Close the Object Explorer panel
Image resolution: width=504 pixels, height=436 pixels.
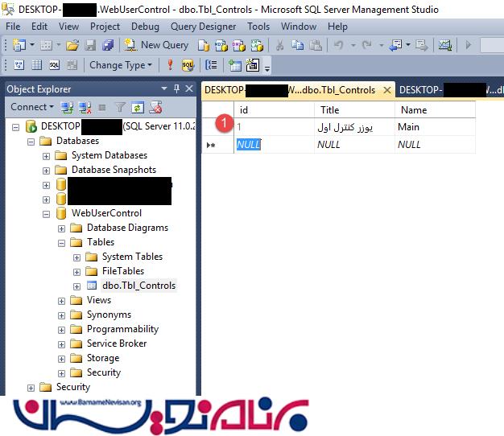coord(189,88)
